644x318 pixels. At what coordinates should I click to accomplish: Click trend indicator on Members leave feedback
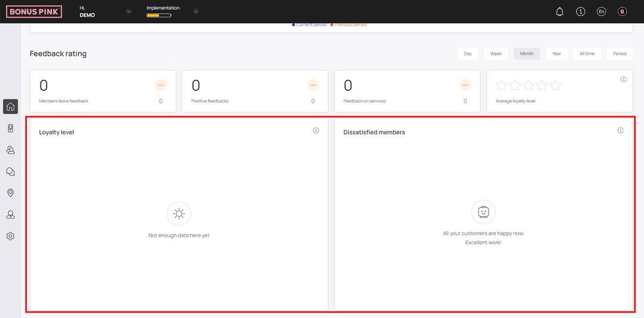coord(160,85)
